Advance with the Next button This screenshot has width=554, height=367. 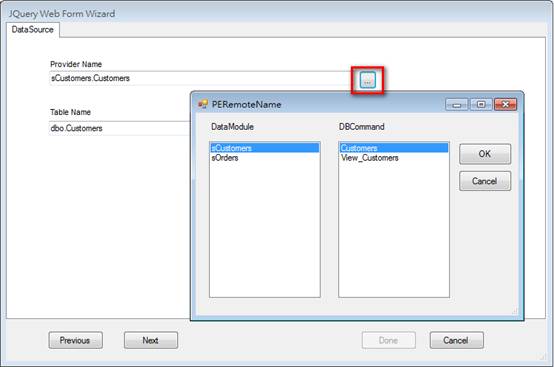pos(151,340)
